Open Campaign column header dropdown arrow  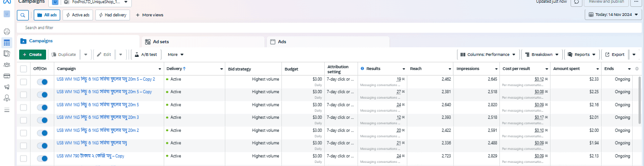(160, 69)
